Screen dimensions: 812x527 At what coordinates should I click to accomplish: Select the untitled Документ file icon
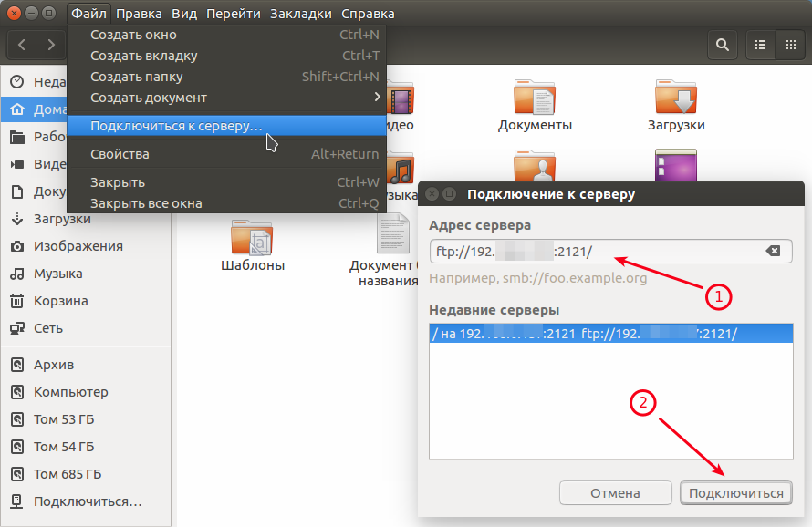pos(393,234)
